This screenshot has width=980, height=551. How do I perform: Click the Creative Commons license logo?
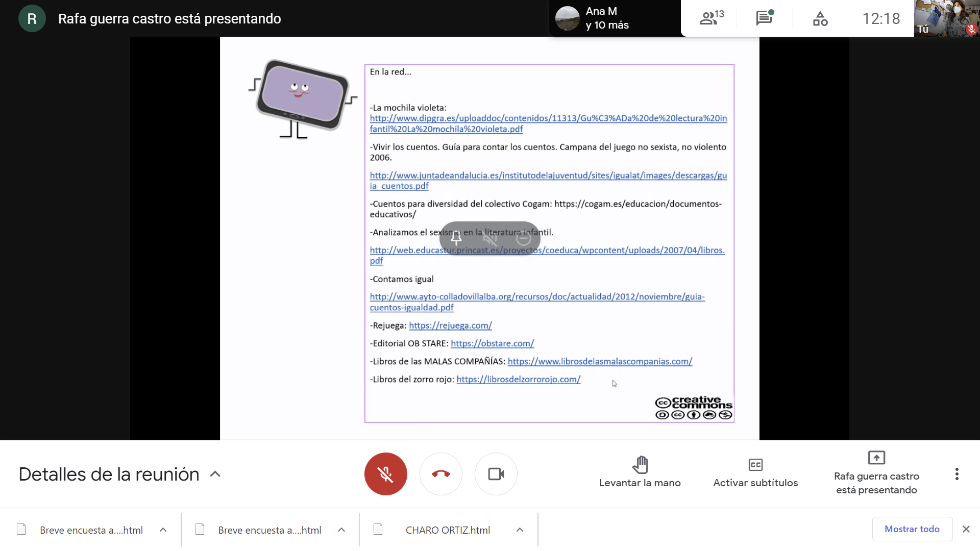693,408
